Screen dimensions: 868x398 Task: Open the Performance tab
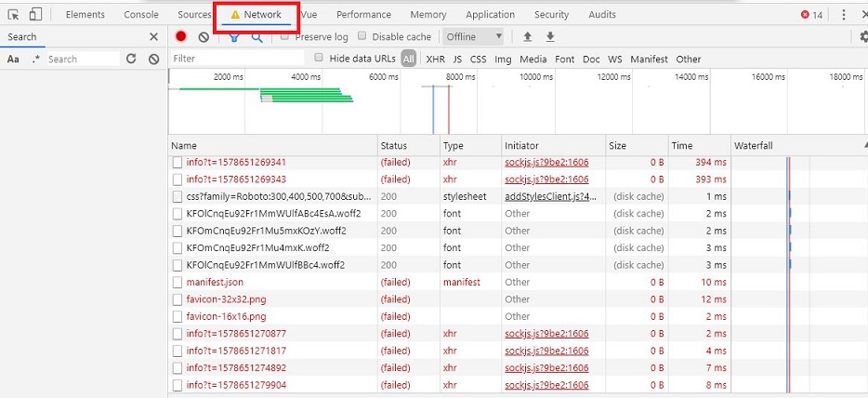(363, 15)
